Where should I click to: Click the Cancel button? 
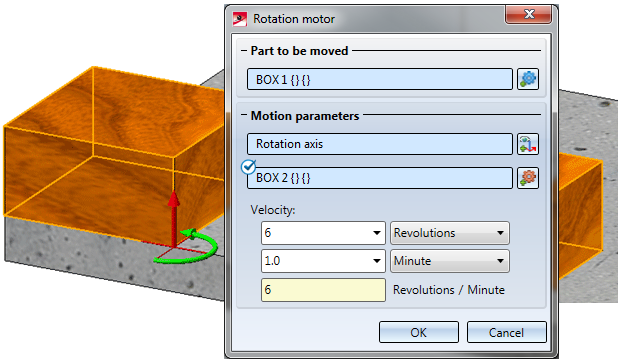pos(507,332)
